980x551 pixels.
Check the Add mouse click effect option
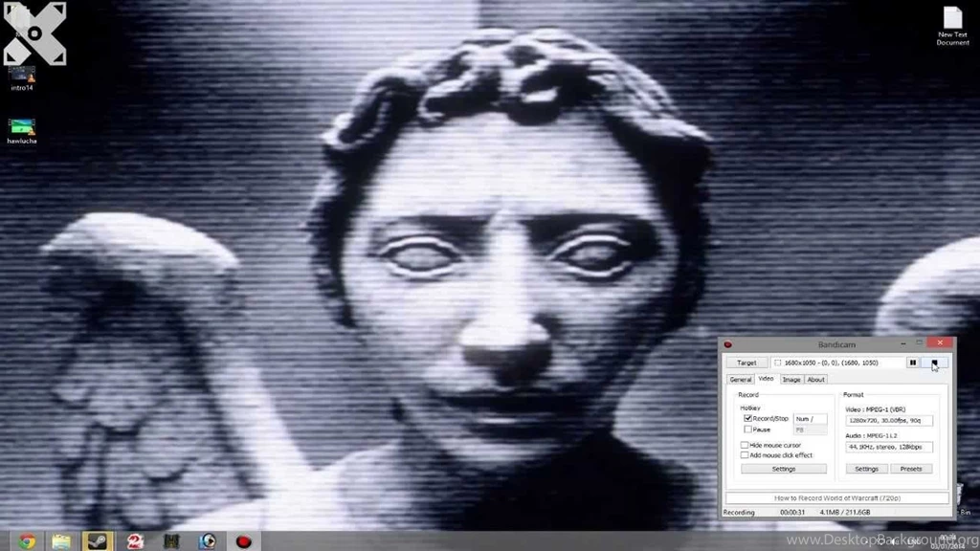coord(746,455)
